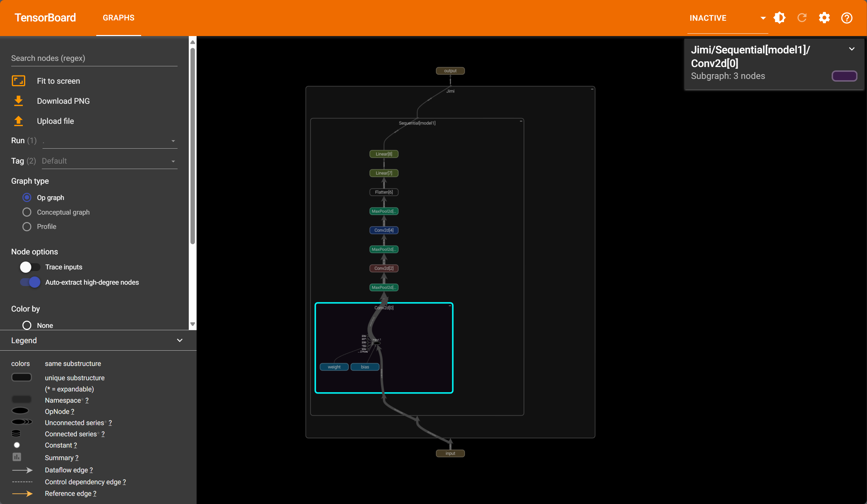Open the Run selection dropdown
867x504 pixels.
coord(110,141)
